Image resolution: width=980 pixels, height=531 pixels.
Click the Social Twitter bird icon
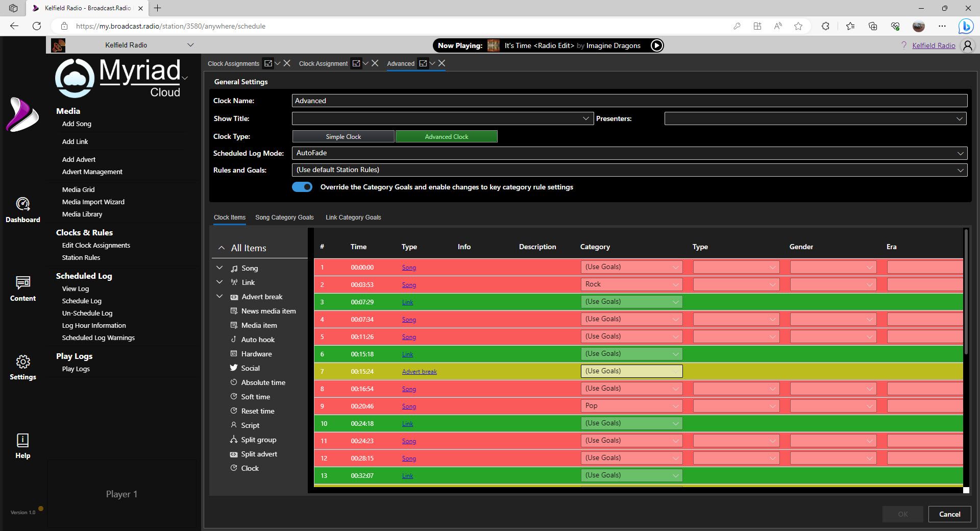234,368
